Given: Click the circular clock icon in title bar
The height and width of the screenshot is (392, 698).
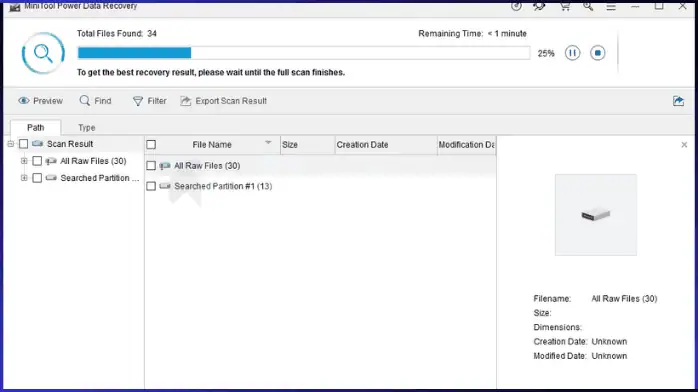Looking at the screenshot, I should (516, 6).
